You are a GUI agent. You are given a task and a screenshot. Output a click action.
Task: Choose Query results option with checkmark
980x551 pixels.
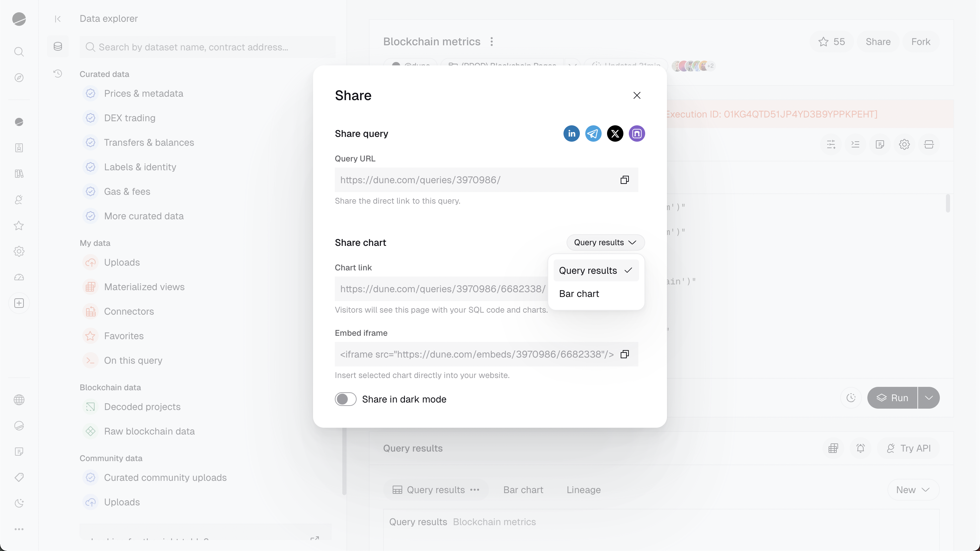pyautogui.click(x=596, y=270)
